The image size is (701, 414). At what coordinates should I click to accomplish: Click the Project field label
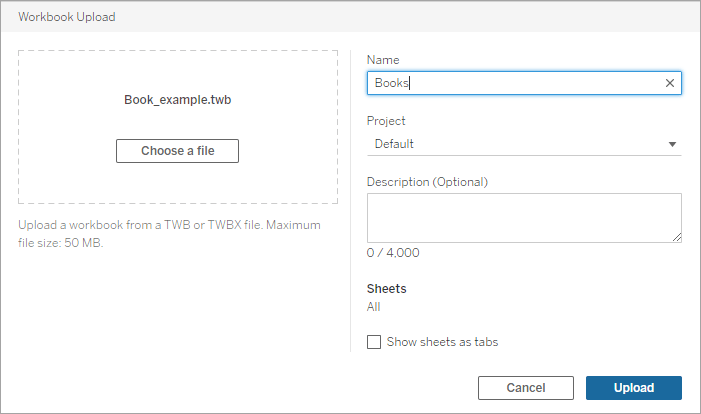point(386,121)
